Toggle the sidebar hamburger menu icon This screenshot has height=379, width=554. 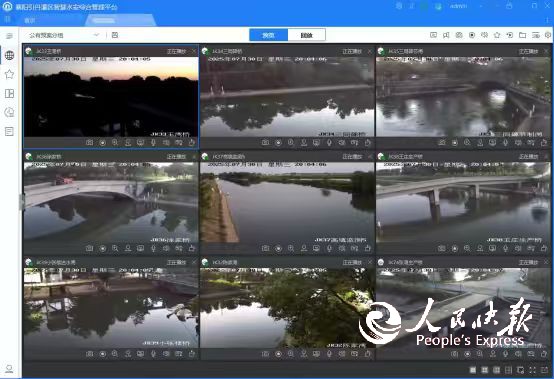click(10, 36)
